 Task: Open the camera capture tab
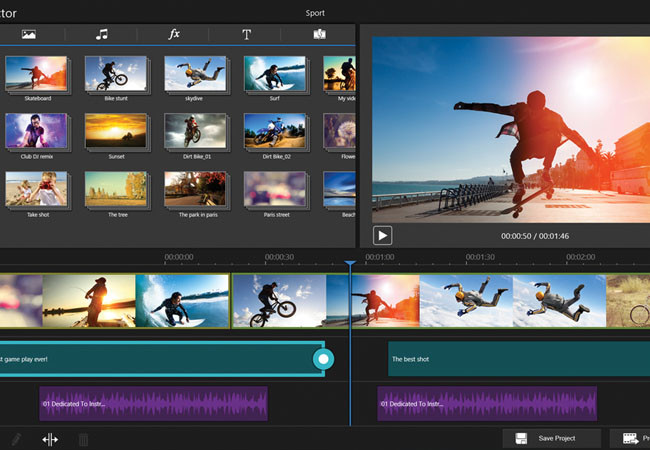pos(319,34)
